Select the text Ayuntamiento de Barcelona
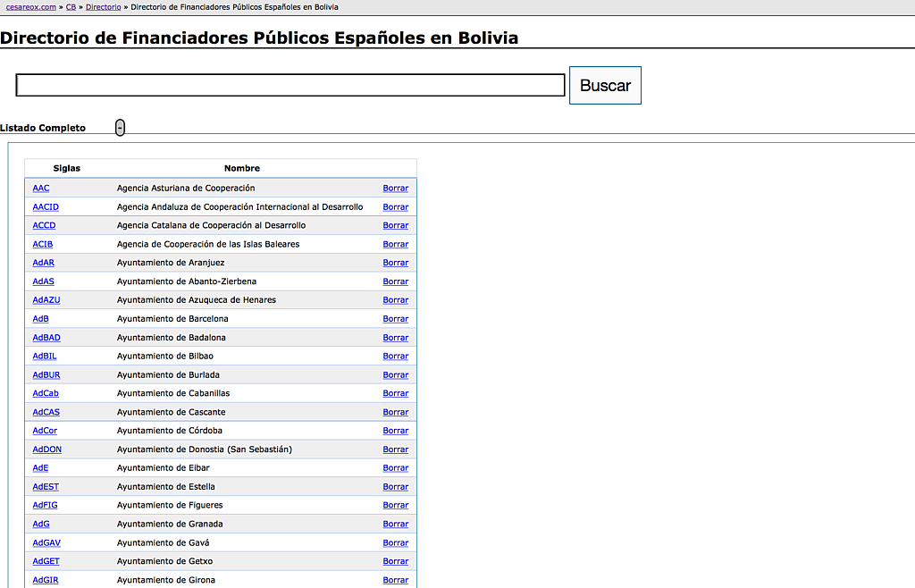 point(172,318)
